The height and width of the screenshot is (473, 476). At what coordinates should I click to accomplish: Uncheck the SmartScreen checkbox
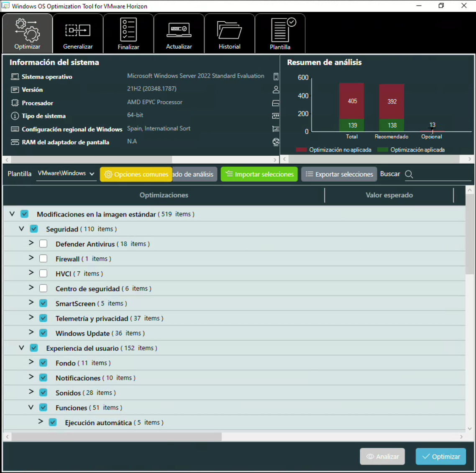coord(43,303)
